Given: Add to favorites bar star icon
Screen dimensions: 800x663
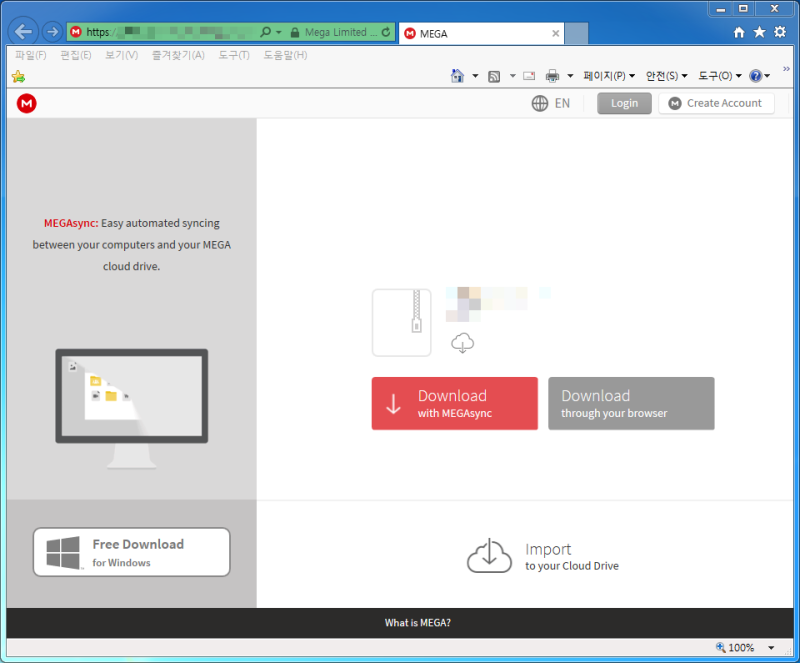Looking at the screenshot, I should tap(18, 77).
